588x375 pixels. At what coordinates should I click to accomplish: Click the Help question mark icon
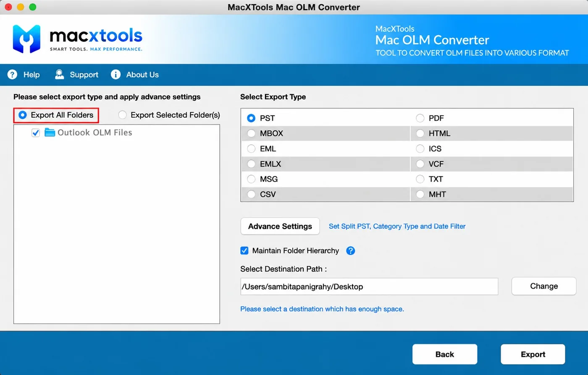click(x=13, y=75)
